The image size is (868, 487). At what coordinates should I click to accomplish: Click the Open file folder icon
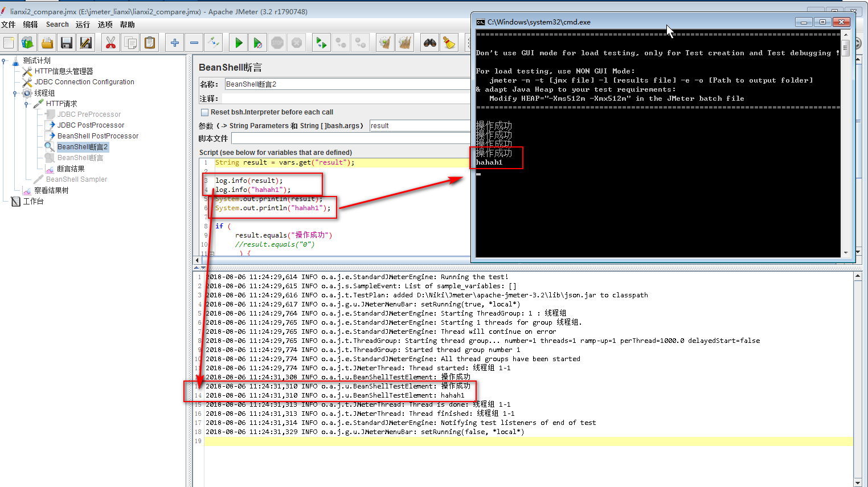coord(47,43)
